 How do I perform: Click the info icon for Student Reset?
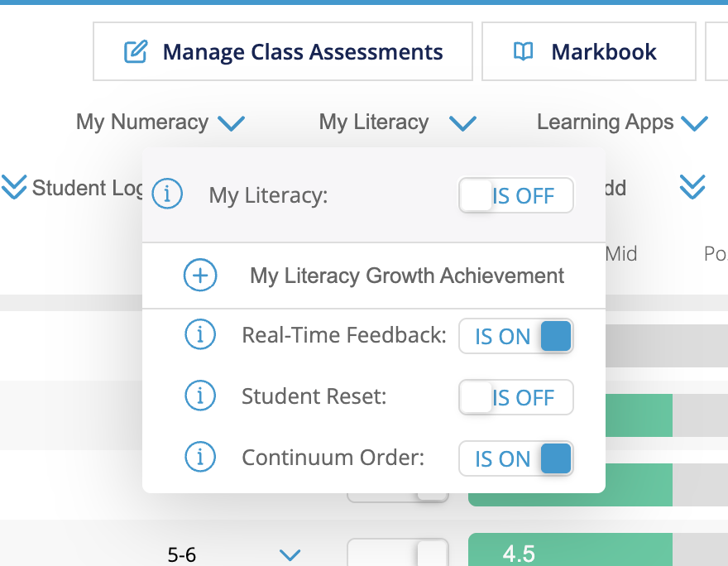pos(200,397)
